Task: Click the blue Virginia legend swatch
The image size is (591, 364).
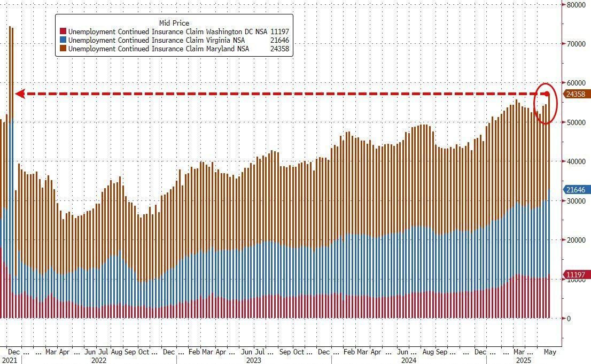Action: click(x=64, y=41)
